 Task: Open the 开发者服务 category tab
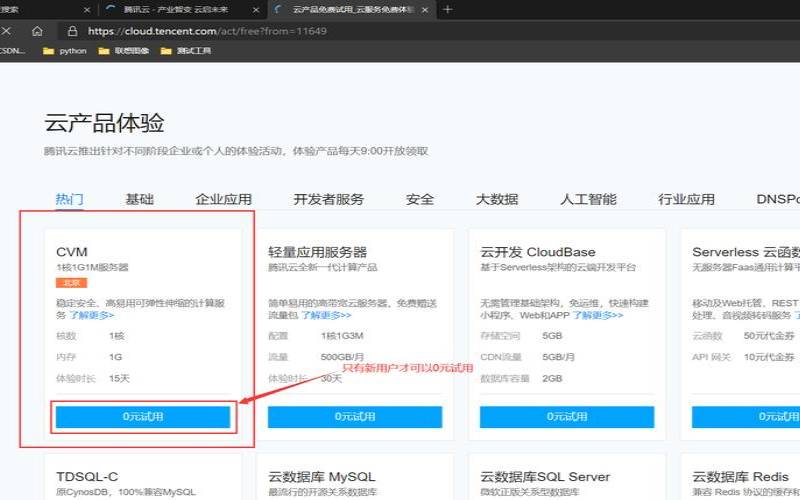(x=328, y=199)
